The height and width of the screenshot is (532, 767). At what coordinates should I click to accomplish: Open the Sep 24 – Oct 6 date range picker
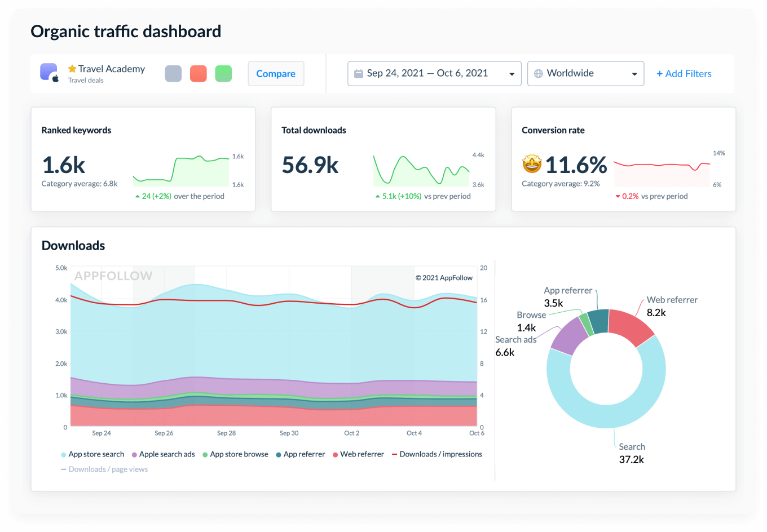[x=434, y=73]
